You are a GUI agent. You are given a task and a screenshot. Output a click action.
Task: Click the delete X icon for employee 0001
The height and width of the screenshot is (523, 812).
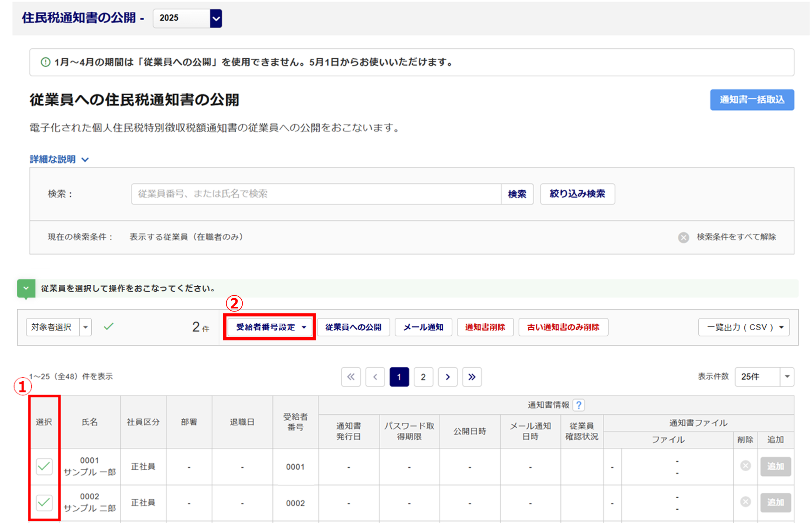coord(745,466)
